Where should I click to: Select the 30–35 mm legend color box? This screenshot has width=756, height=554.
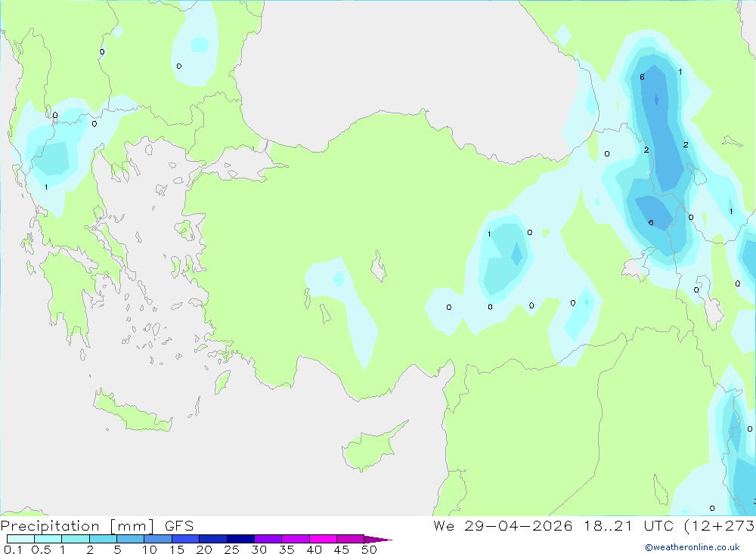coord(268,539)
